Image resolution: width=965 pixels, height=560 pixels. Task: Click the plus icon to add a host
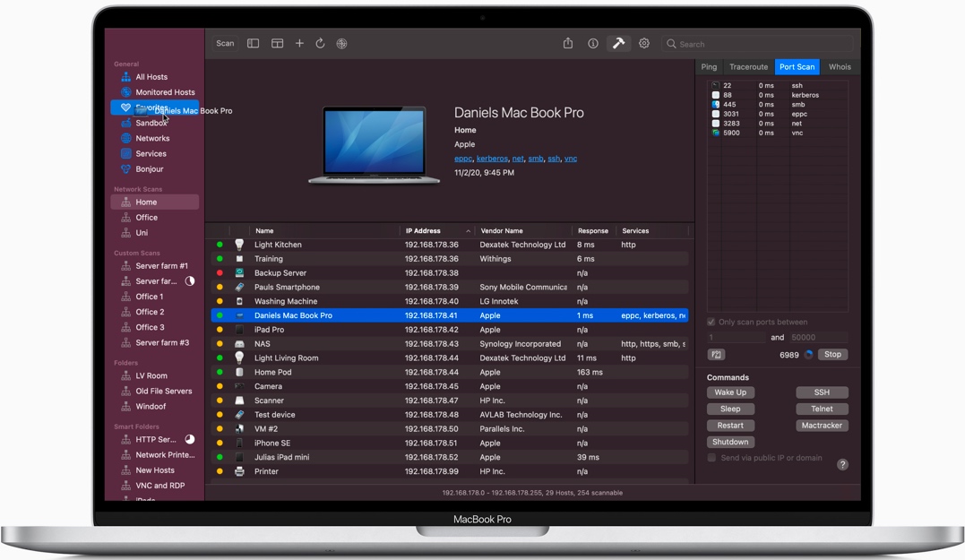click(299, 43)
